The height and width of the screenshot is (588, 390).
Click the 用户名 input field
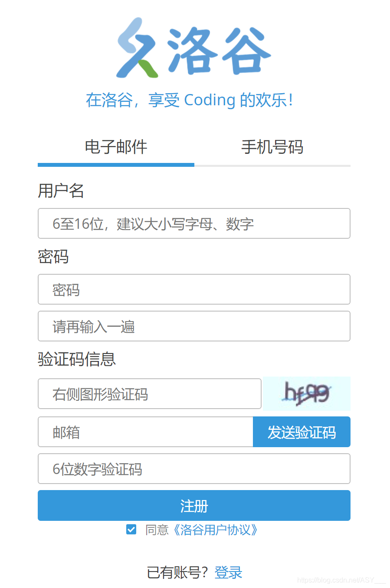coord(194,224)
